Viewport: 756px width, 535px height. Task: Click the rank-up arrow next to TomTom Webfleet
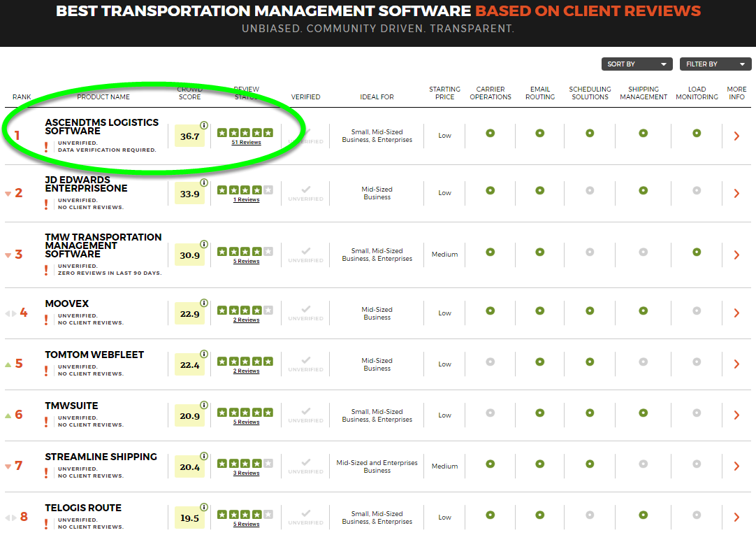8,364
